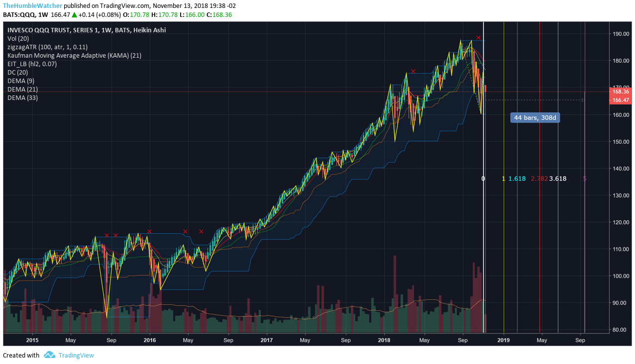The image size is (635, 364).
Task: Select the cyan 1.618 Fib time label
Action: (517, 179)
